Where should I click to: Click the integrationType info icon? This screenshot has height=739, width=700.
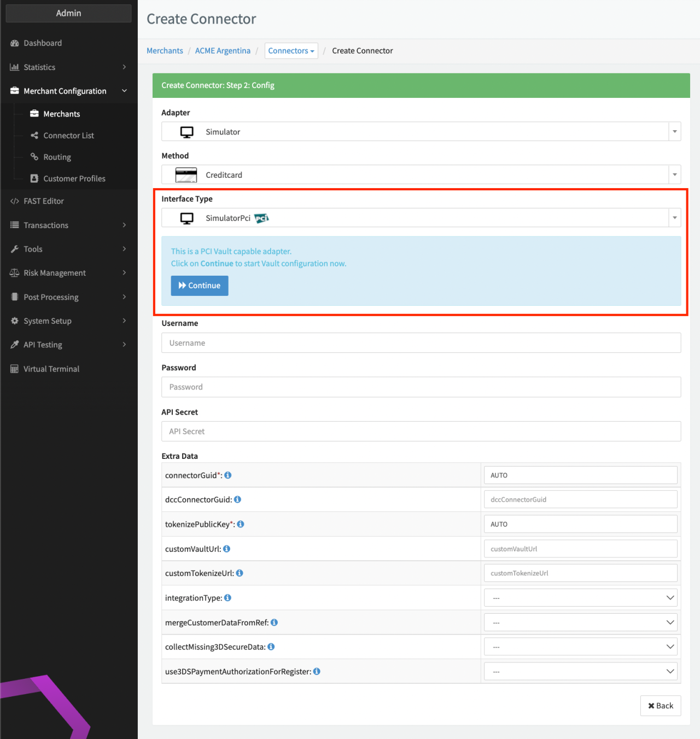click(227, 598)
